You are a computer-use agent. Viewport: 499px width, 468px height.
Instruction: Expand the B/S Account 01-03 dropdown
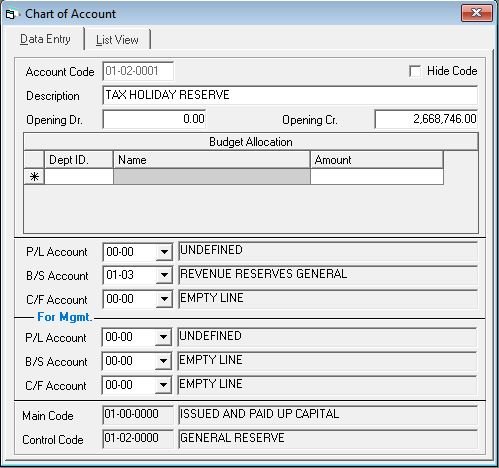coord(164,275)
